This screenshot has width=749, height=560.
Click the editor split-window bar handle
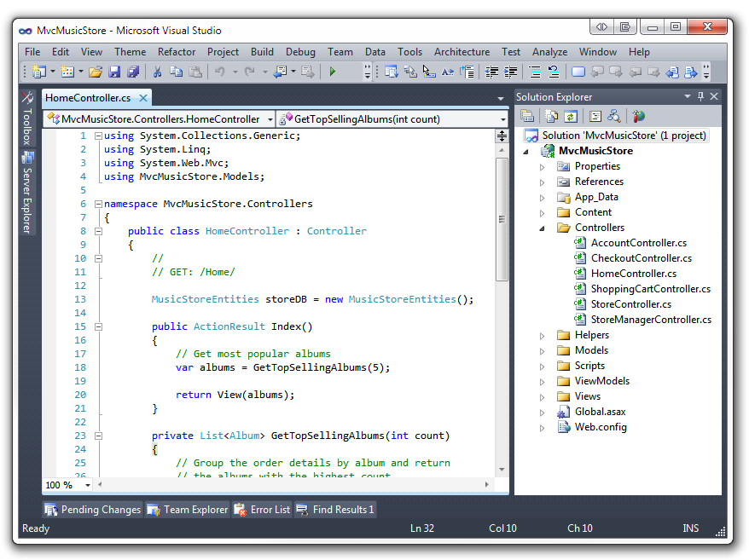coord(502,136)
